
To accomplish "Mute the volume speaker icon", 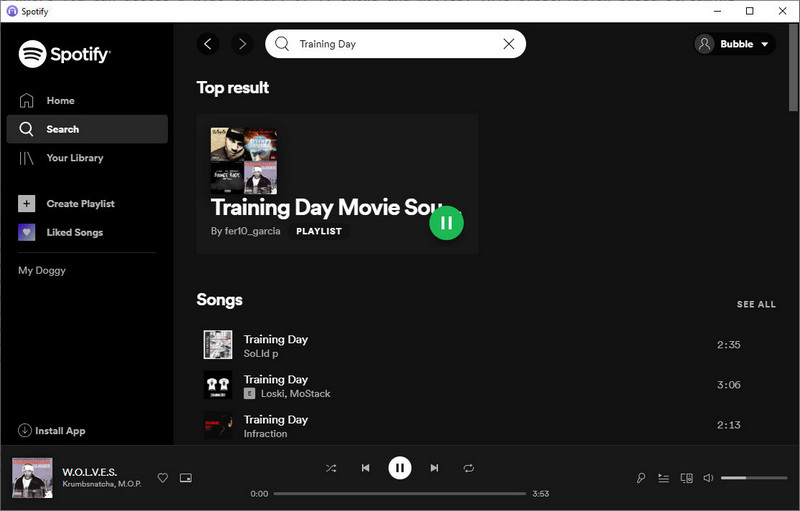I will (x=708, y=478).
